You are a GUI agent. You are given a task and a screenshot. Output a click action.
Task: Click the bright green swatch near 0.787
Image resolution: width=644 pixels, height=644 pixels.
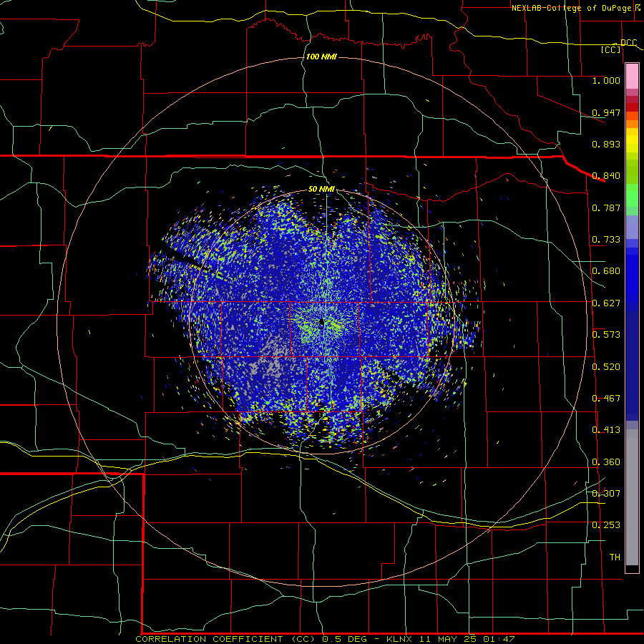632,195
